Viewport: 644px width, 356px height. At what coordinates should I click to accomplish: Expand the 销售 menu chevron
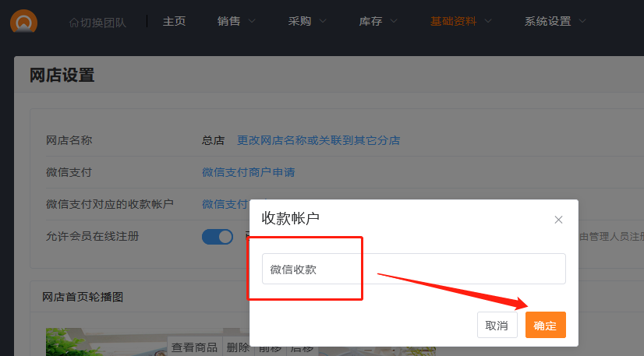[x=252, y=22]
